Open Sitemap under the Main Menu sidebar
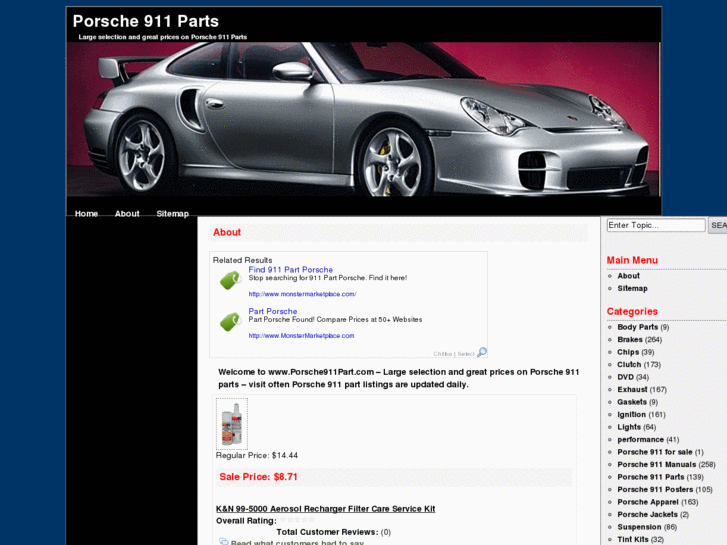This screenshot has height=545, width=727. click(x=632, y=288)
